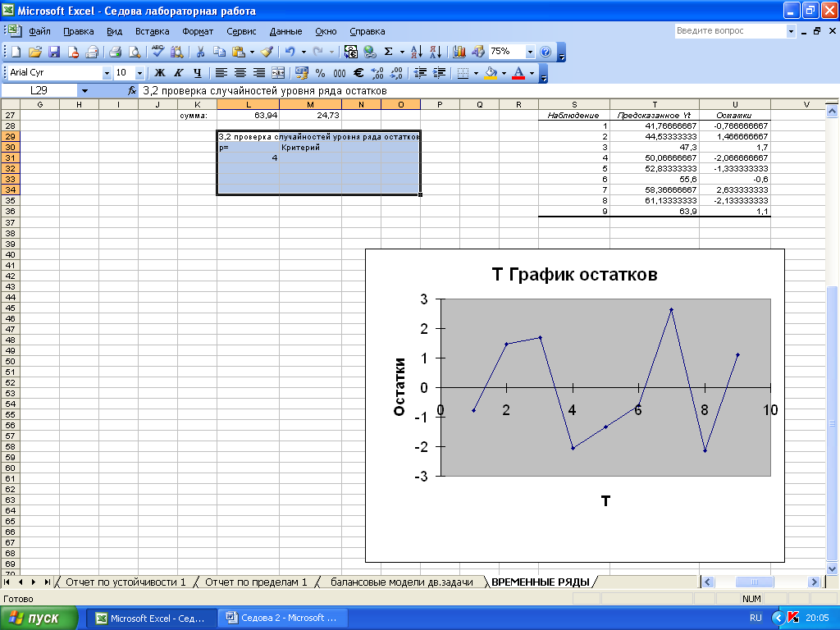Select the График остатков chart title
Screen dimensions: 840x630
click(x=574, y=274)
